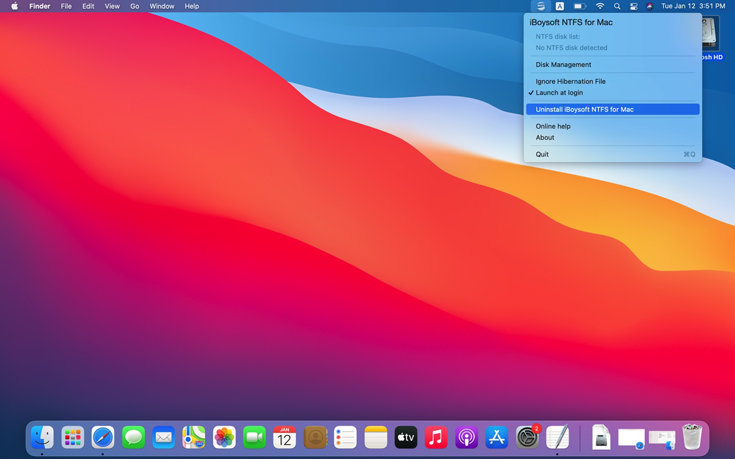
Task: Open the Photos app in Dock
Action: tap(224, 437)
